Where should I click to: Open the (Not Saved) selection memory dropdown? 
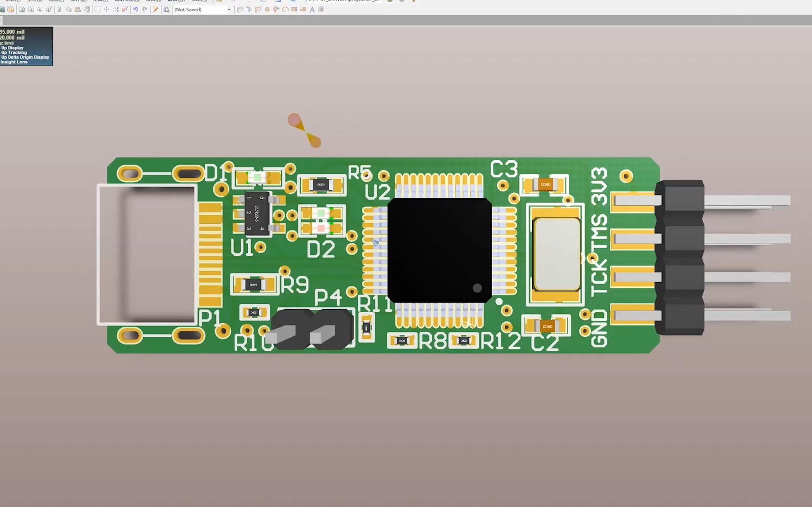229,9
